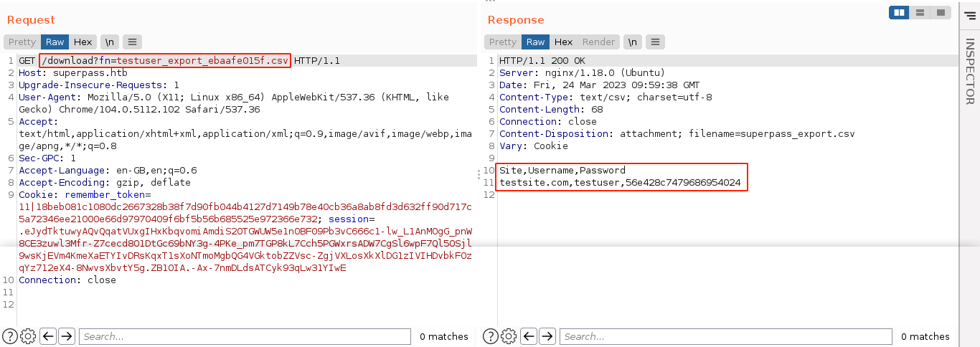Viewport: 980px width, 347px height.
Task: Open Request hamburger options menu
Action: coord(133,42)
